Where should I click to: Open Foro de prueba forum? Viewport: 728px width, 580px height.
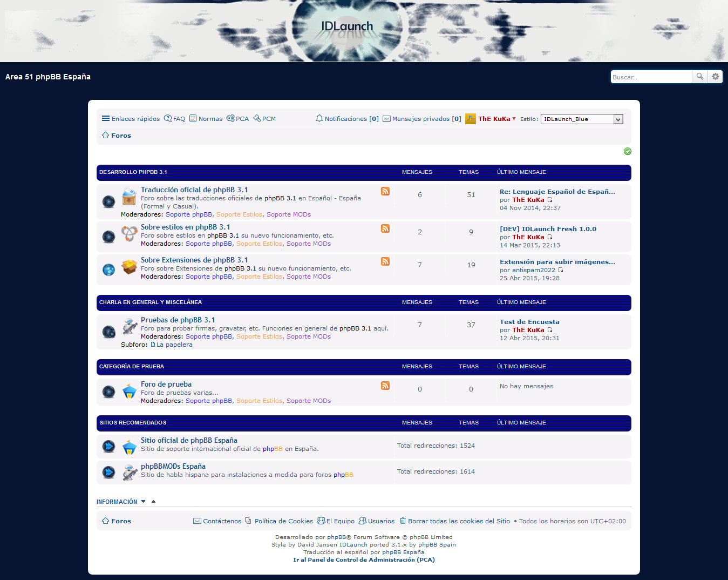pyautogui.click(x=166, y=385)
